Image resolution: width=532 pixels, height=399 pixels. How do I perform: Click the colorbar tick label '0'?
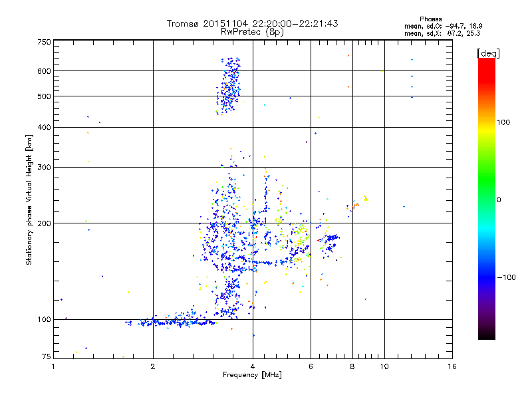(x=498, y=199)
